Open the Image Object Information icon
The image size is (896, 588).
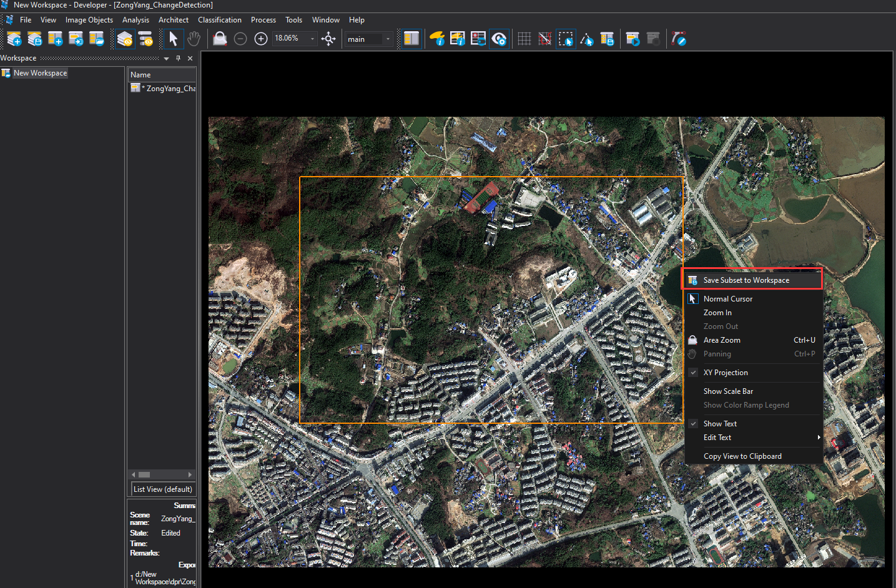[x=437, y=39]
